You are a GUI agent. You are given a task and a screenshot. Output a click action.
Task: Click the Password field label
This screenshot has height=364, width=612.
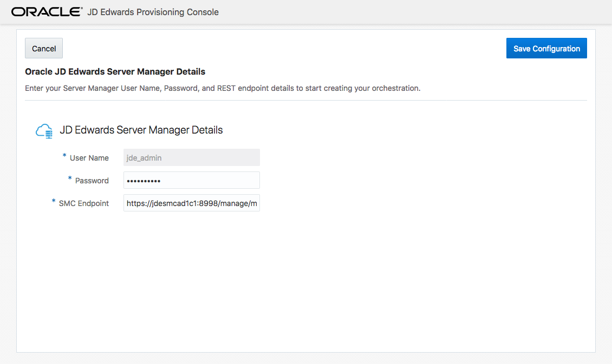tap(92, 181)
